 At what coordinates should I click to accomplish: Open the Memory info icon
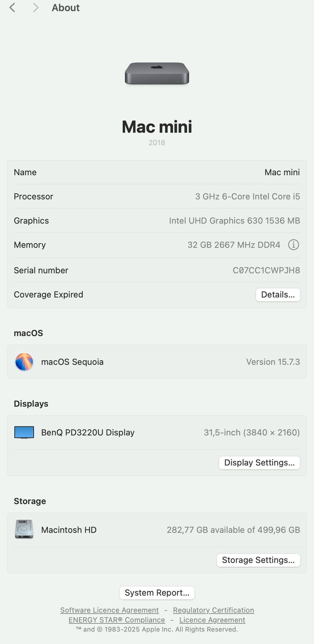[293, 245]
